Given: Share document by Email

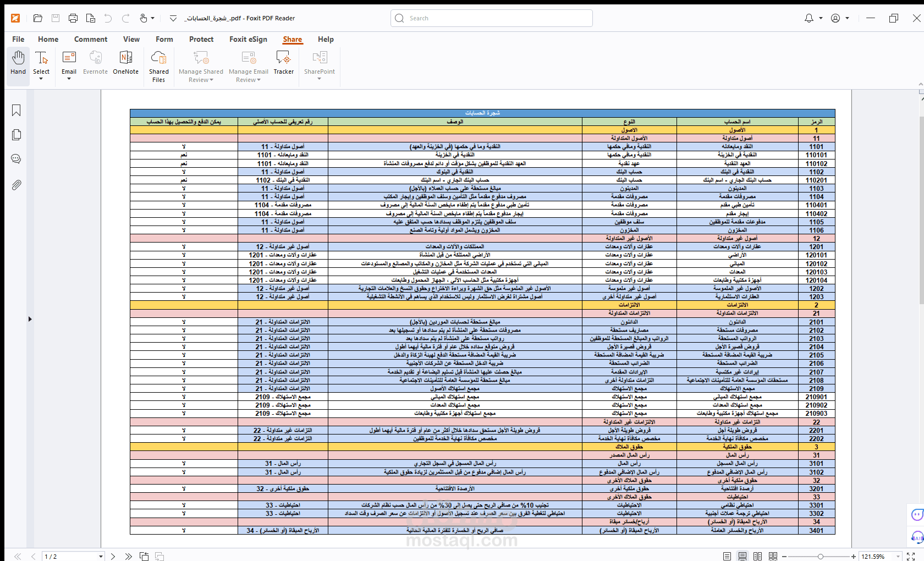Looking at the screenshot, I should click(x=69, y=62).
